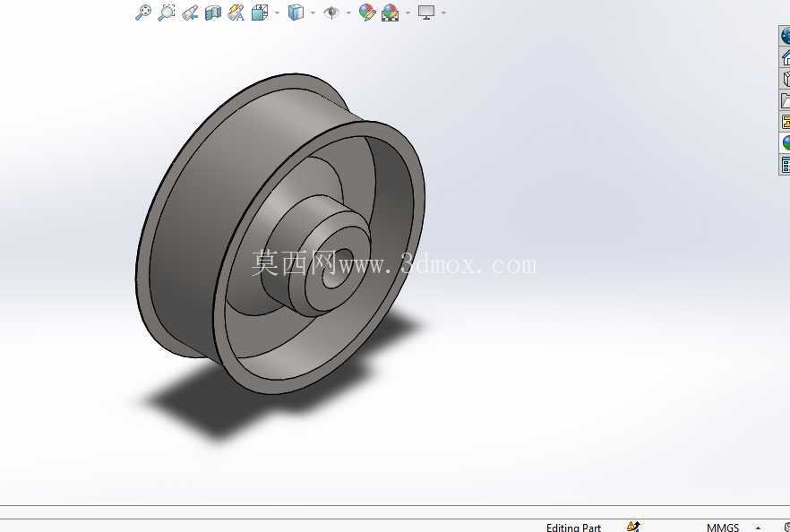
Task: Expand the Display Style dropdown arrow
Action: coord(313,13)
